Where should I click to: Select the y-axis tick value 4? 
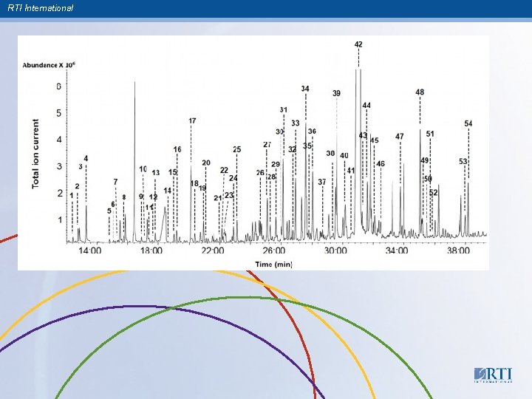59,140
